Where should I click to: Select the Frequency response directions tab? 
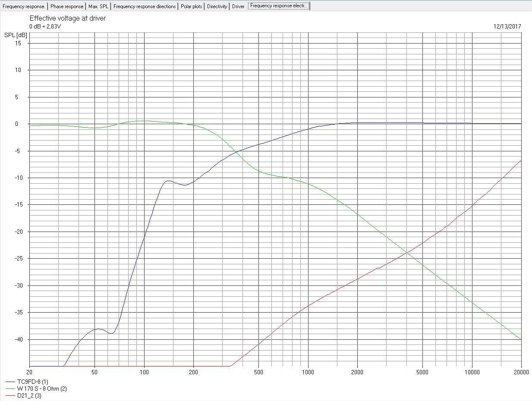coord(145,6)
